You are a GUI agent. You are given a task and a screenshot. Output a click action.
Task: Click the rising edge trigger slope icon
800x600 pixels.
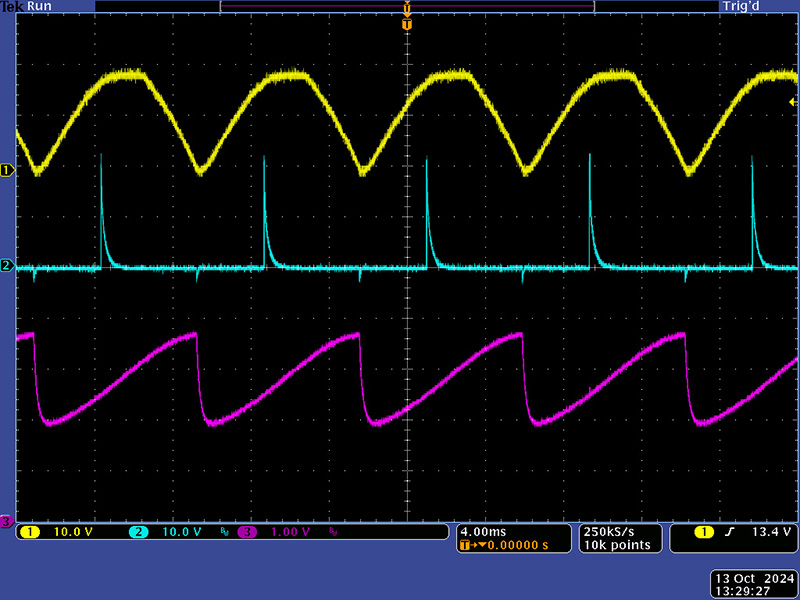[729, 533]
